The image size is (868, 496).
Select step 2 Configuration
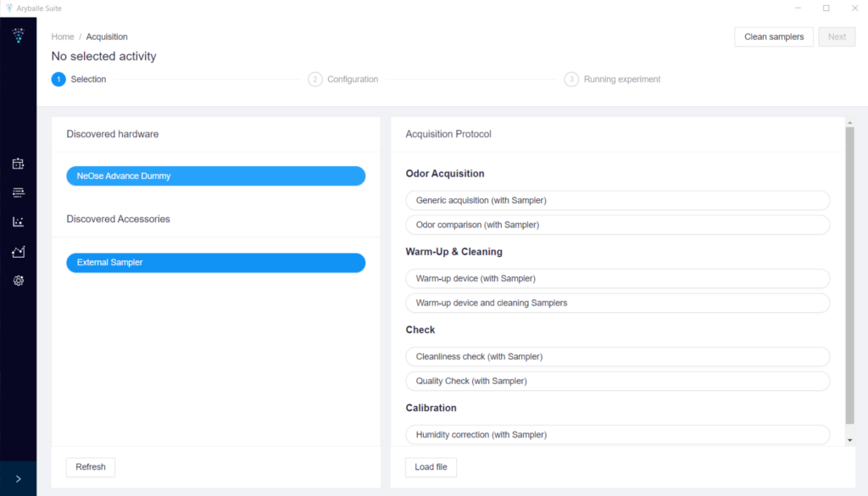point(343,79)
